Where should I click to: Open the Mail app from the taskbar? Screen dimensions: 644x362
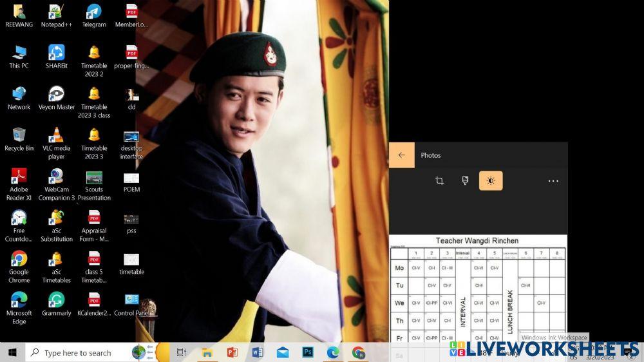[283, 352]
